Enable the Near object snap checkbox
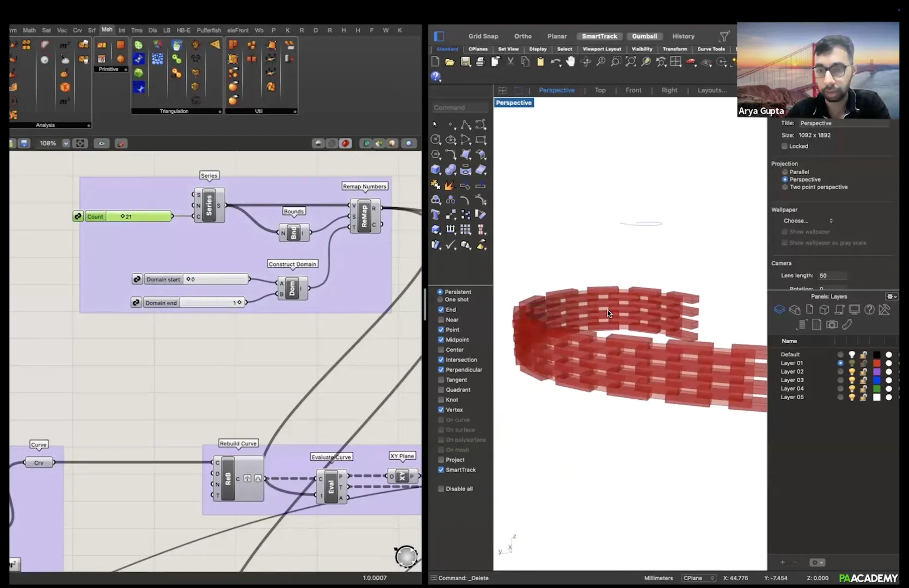909x588 pixels. coord(441,320)
